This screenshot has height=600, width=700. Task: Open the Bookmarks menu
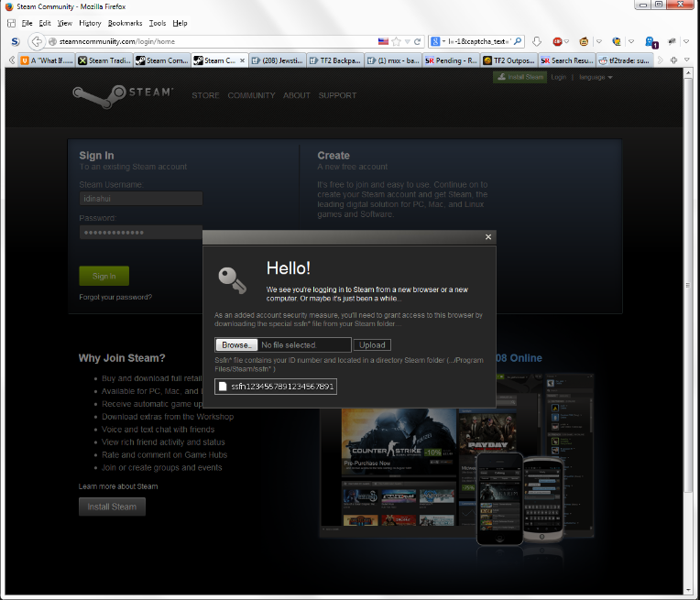pos(124,23)
